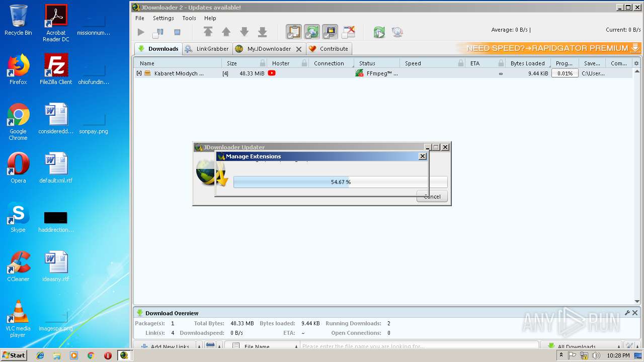Stop all downloads with the stop icon
This screenshot has width=644, height=362.
[x=177, y=32]
